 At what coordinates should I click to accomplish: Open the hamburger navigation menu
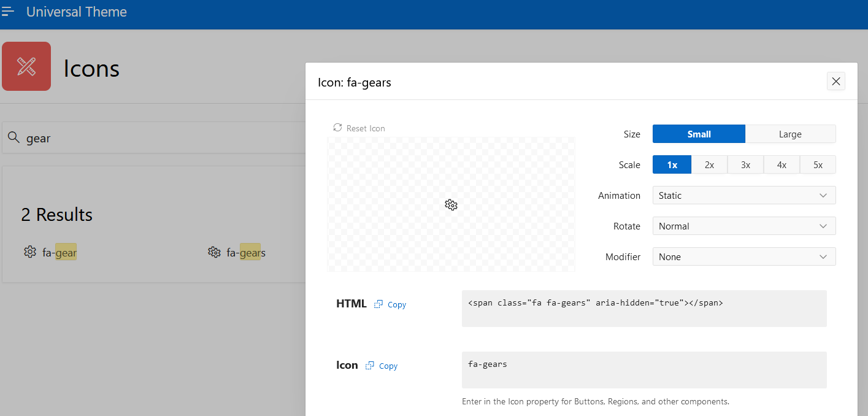[x=8, y=12]
